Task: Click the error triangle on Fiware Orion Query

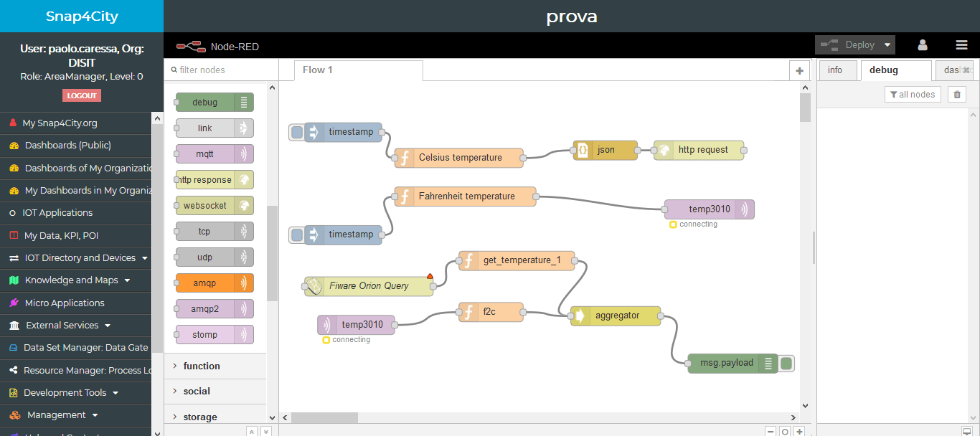Action: pos(430,276)
